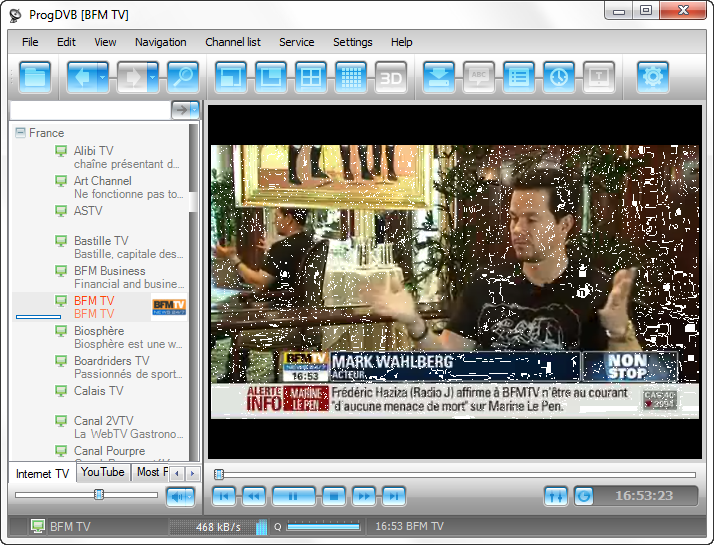Open the Service menu
This screenshot has height=545, width=714.
(296, 42)
